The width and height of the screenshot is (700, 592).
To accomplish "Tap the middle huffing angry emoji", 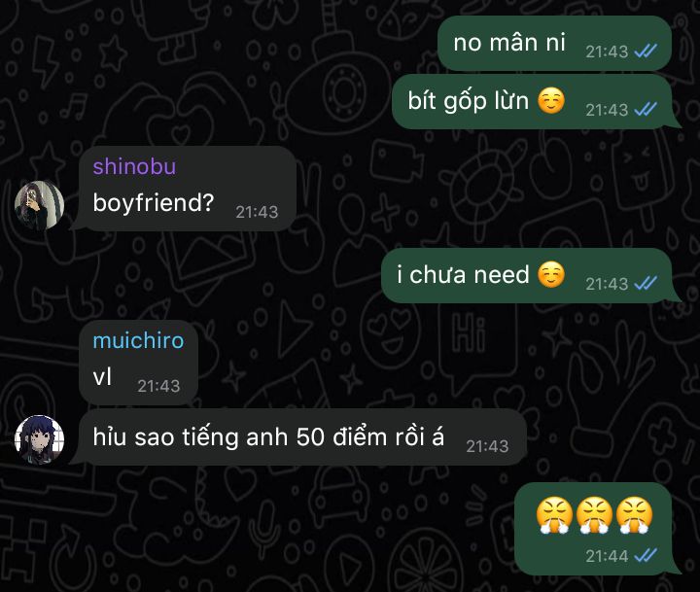I will pos(594,515).
